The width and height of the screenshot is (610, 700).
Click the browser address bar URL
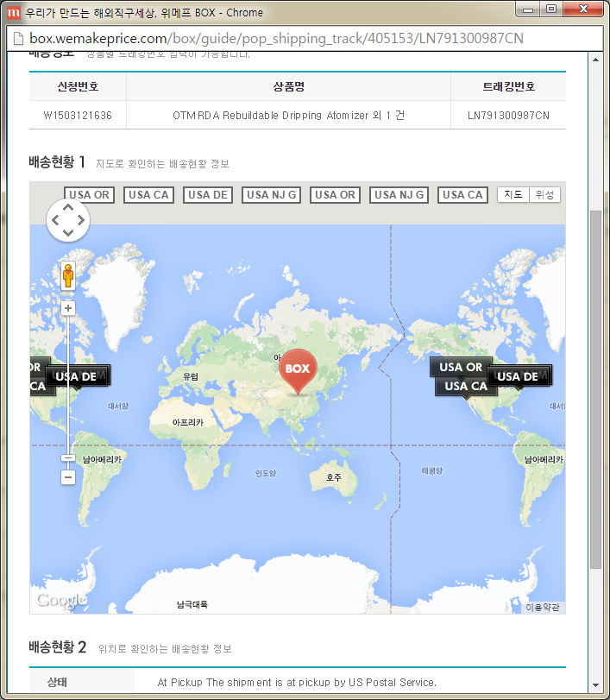point(276,38)
